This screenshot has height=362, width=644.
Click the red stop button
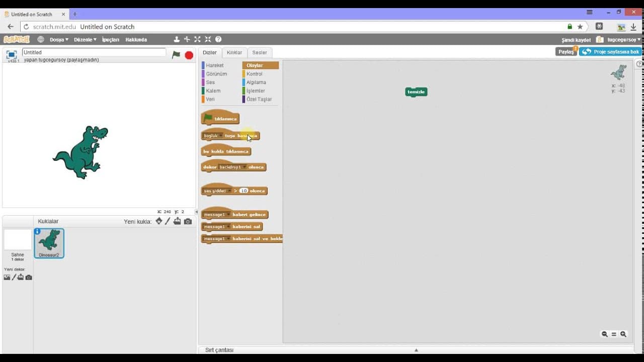(189, 55)
